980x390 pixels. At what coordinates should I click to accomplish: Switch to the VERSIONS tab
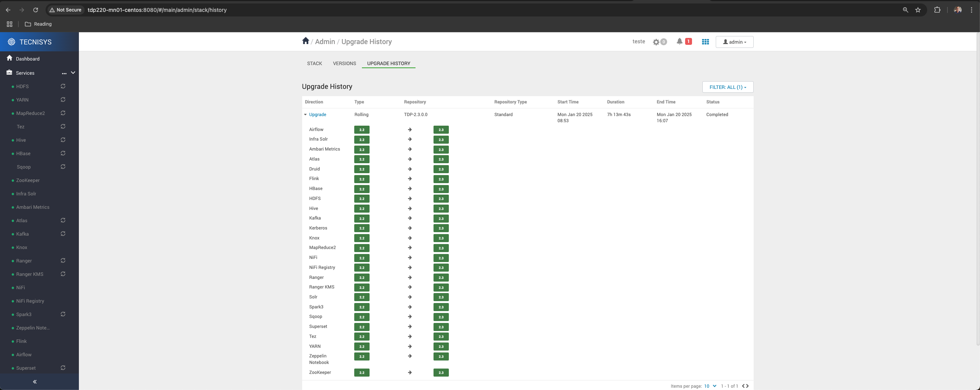point(344,63)
